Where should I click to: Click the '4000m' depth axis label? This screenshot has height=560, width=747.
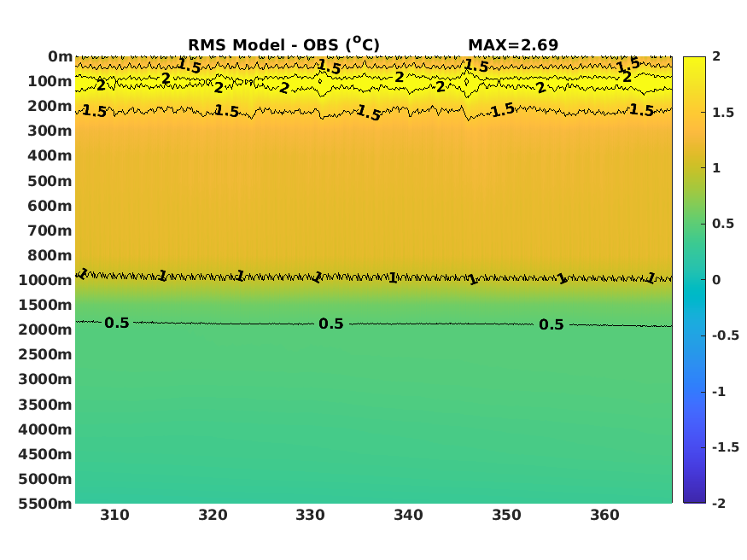[45, 429]
